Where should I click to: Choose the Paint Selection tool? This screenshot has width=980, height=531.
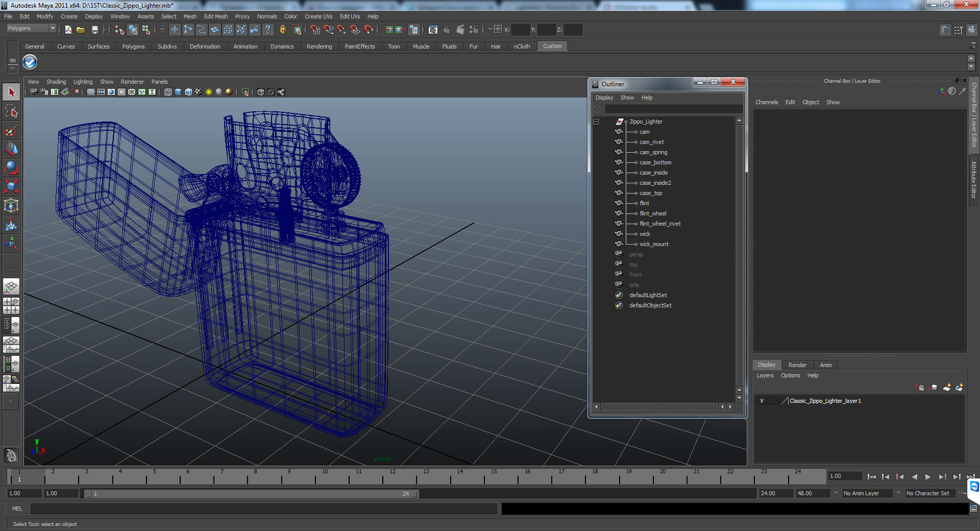click(x=11, y=131)
